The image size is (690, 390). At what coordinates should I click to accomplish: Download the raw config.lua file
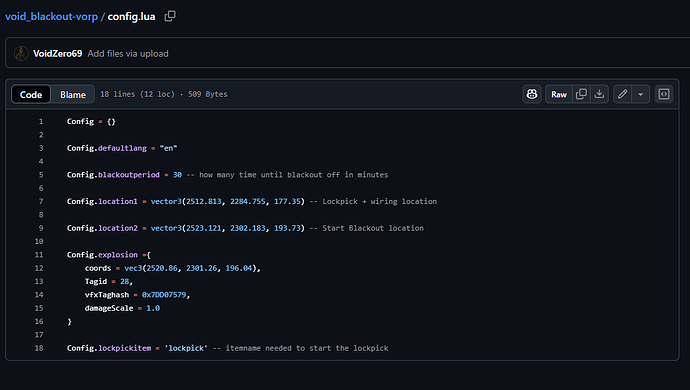[x=599, y=94]
